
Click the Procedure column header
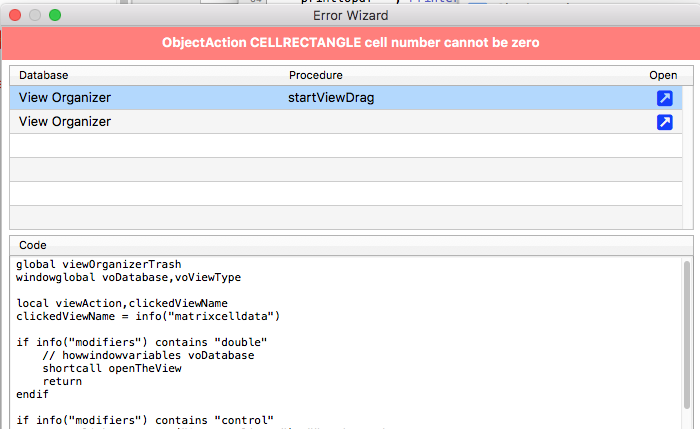(x=316, y=75)
